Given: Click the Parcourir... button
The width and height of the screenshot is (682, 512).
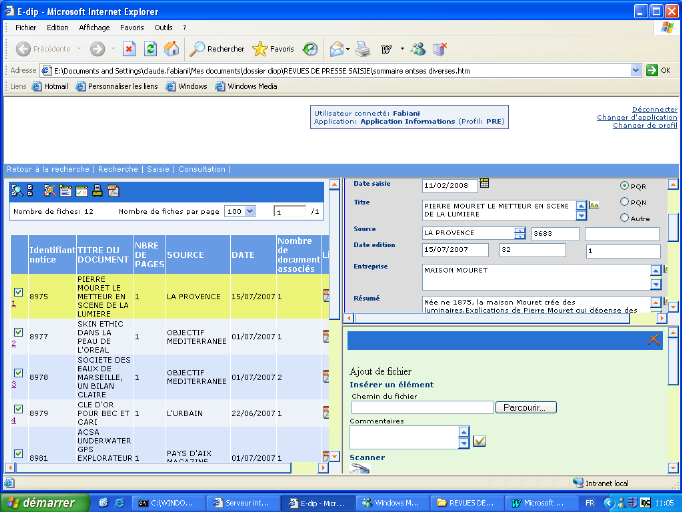Looking at the screenshot, I should tap(526, 407).
